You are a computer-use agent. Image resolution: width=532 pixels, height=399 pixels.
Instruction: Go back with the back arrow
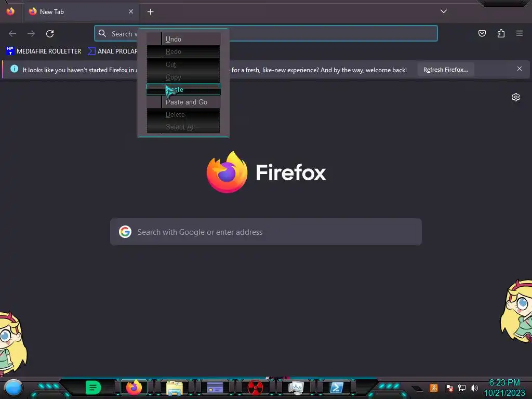point(12,34)
